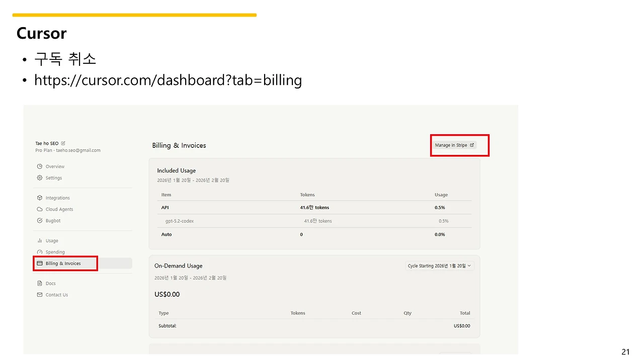
Task: Click the Integrations cube icon
Action: click(40, 198)
